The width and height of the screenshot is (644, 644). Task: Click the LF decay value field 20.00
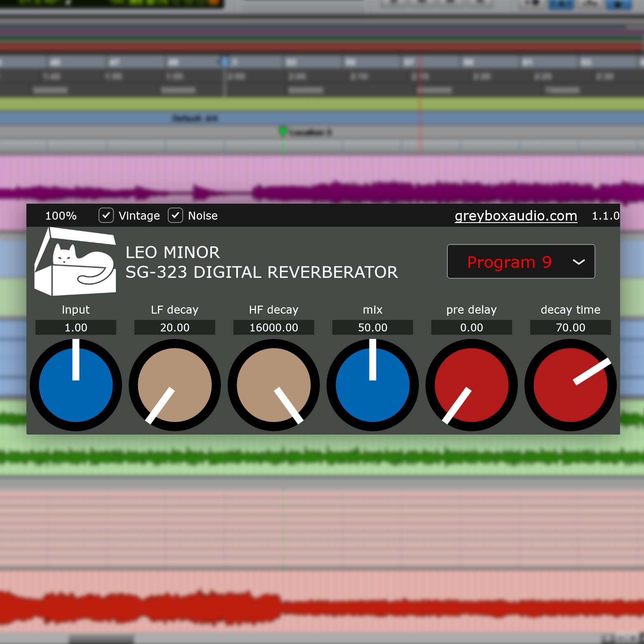point(175,327)
